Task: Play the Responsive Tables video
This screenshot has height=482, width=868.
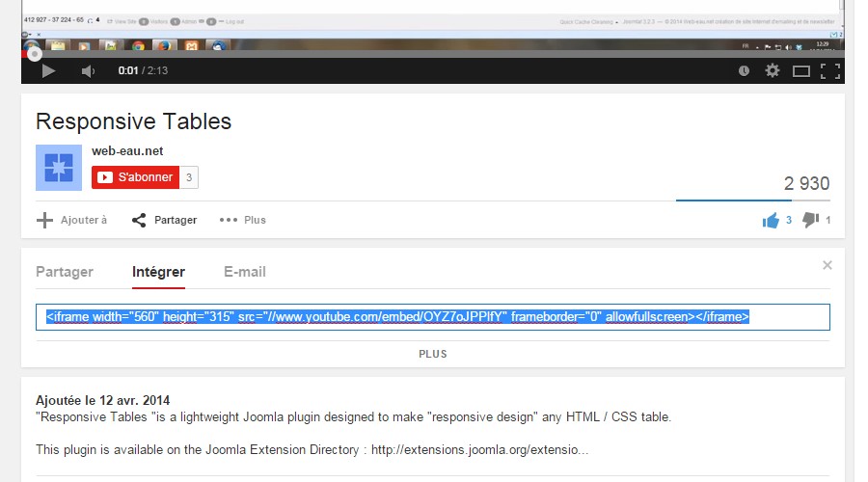Action: [48, 70]
